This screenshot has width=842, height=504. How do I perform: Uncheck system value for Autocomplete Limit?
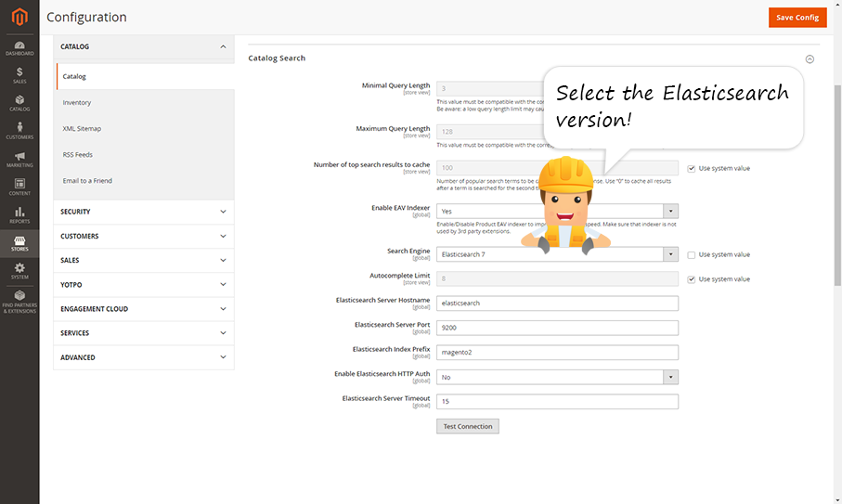click(692, 279)
